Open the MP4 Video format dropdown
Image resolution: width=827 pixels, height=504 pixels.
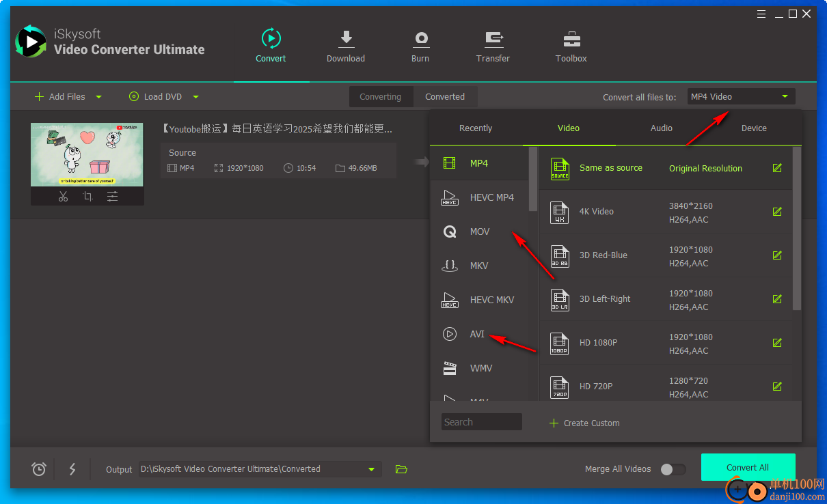click(741, 96)
